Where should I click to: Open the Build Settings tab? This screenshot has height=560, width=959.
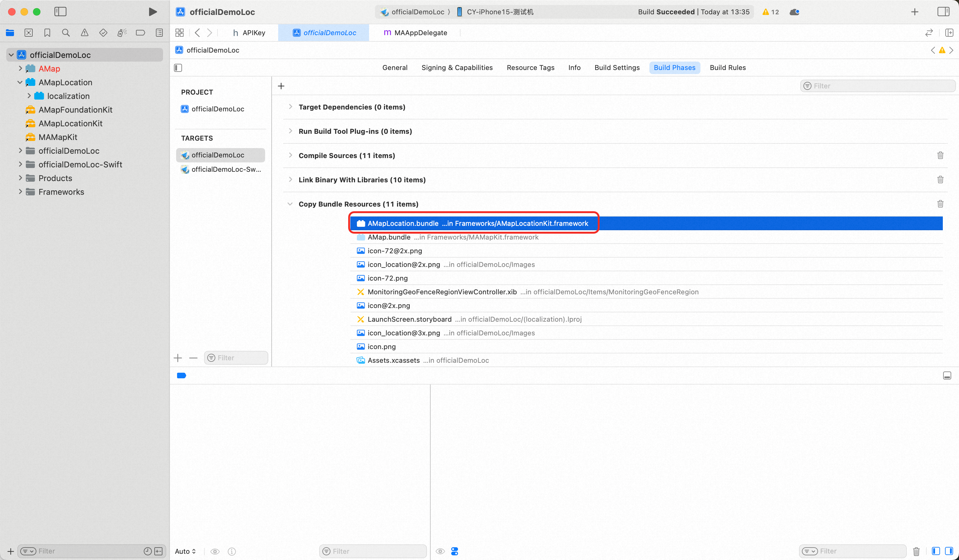617,68
